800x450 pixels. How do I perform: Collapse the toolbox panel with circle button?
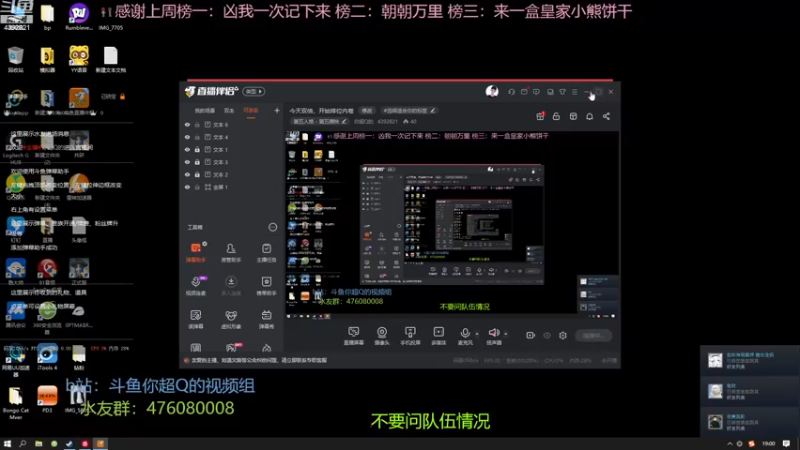272,227
